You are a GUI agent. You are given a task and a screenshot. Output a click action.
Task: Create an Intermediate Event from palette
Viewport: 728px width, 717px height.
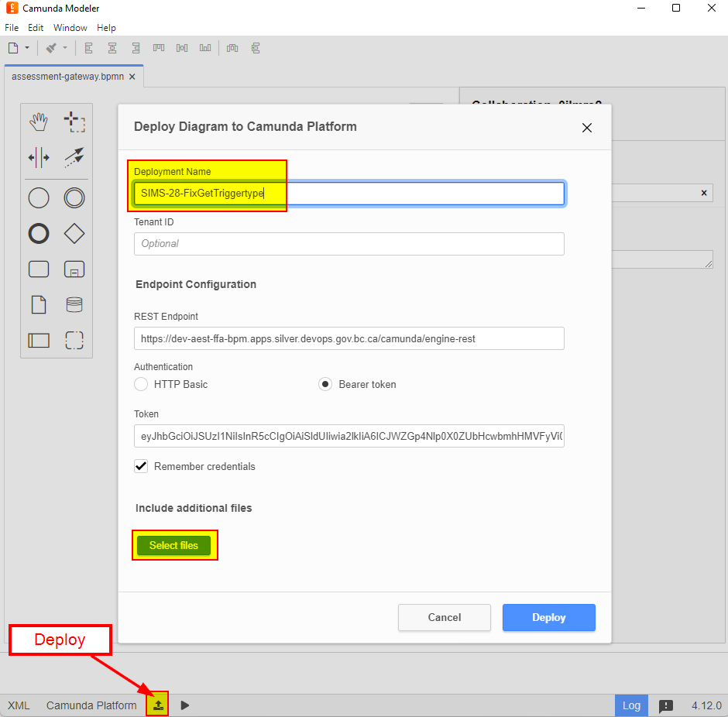[x=74, y=198]
